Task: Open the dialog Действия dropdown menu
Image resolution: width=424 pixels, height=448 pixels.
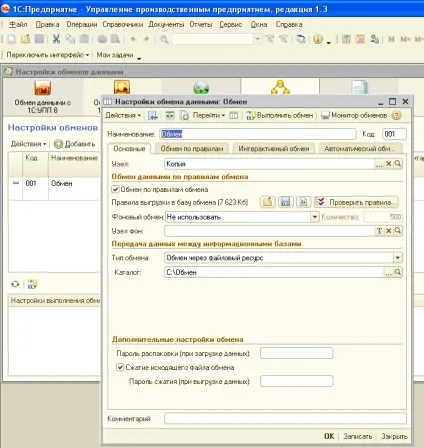Action: tap(123, 115)
